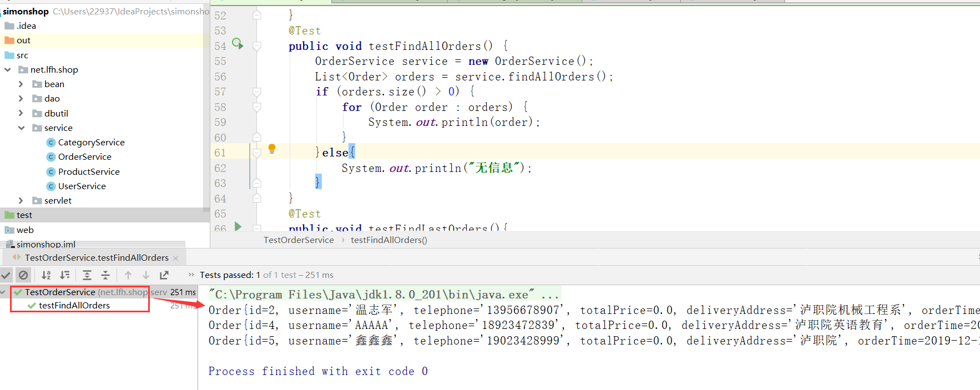Click TestOrderService breadcrumb
This screenshot has width=980, height=390.
click(299, 240)
